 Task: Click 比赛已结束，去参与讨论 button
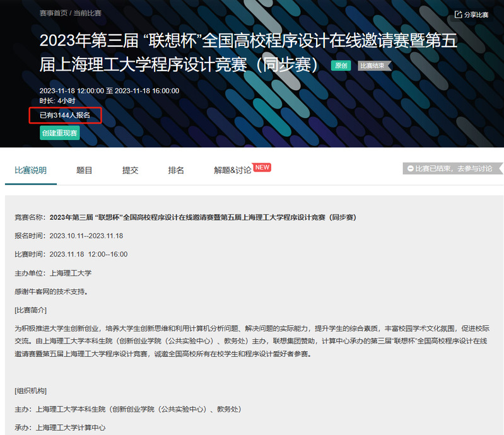click(x=452, y=168)
